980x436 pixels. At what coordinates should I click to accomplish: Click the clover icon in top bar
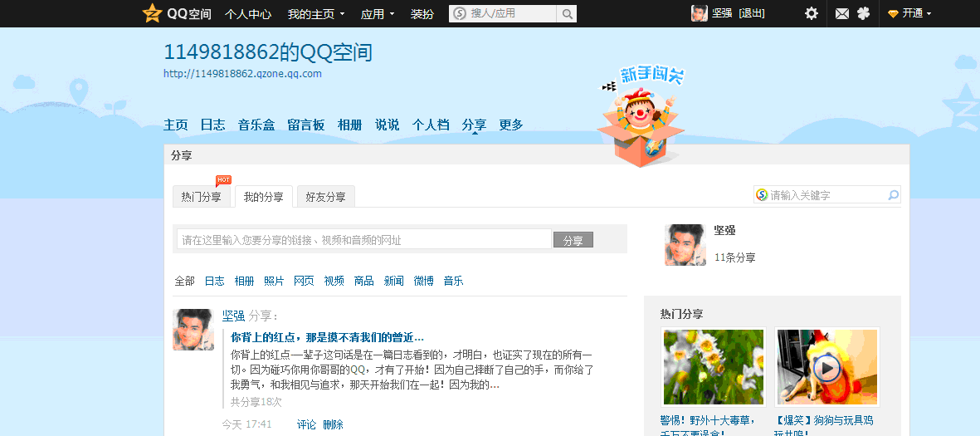pos(863,13)
